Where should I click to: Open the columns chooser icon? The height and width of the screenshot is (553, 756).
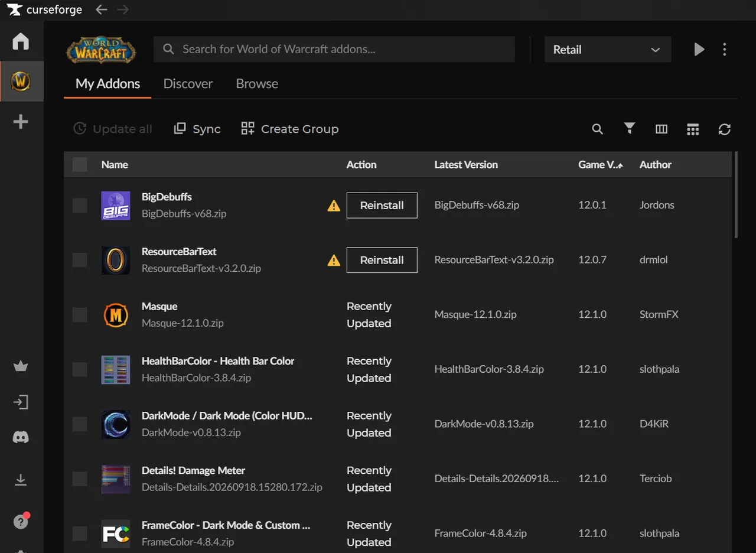coord(661,129)
